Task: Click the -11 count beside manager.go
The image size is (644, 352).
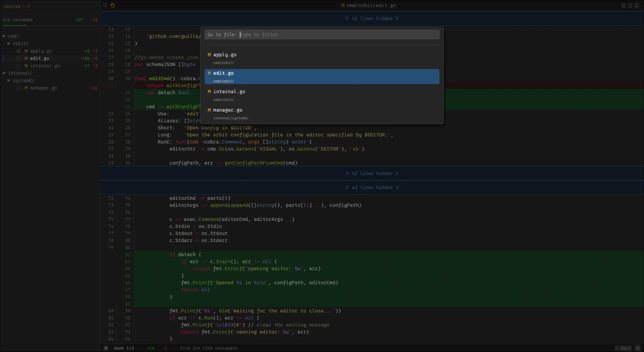Action: 94,88
